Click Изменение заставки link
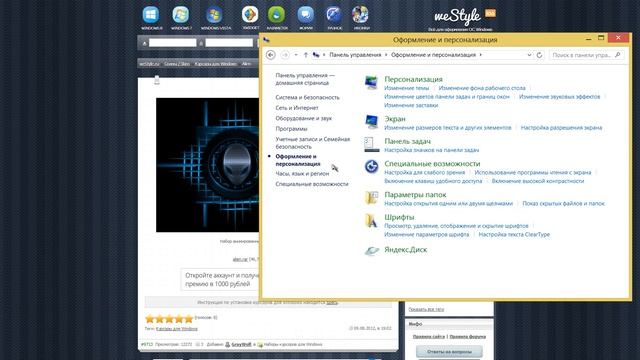The height and width of the screenshot is (360, 640). 411,105
